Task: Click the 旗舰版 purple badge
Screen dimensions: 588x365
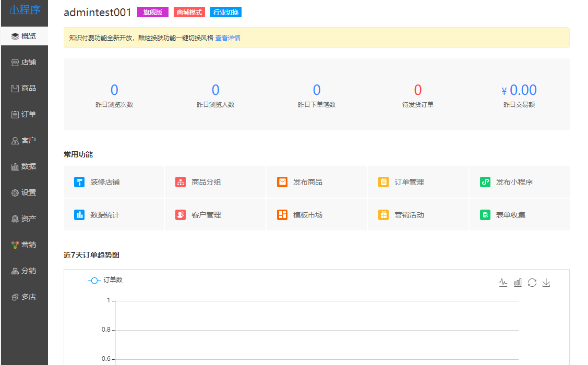Action: point(153,12)
